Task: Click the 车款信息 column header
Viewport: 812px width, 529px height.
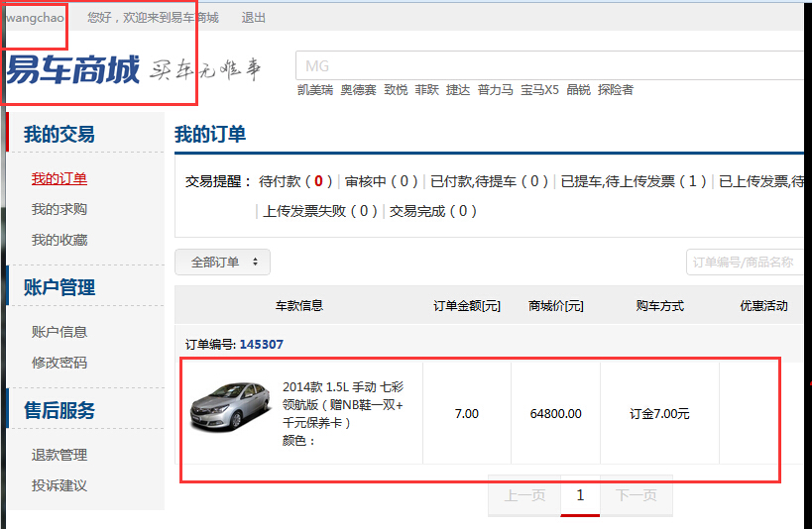Action: tap(299, 306)
